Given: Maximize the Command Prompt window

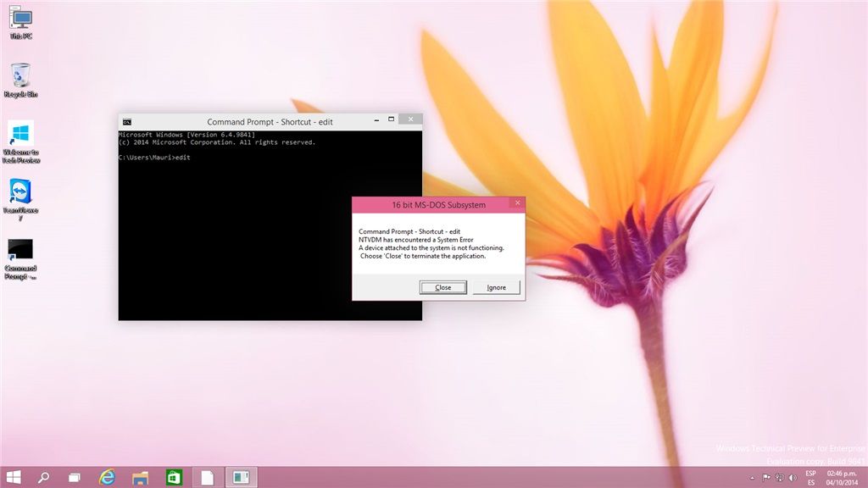Looking at the screenshot, I should (390, 121).
